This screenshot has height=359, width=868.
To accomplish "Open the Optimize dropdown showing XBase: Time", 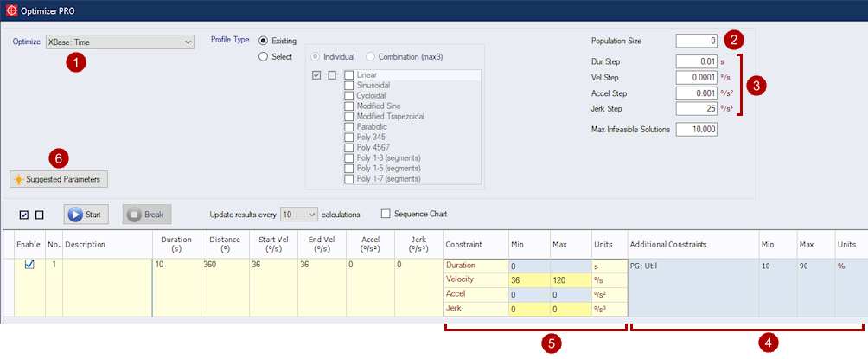I will pos(119,42).
